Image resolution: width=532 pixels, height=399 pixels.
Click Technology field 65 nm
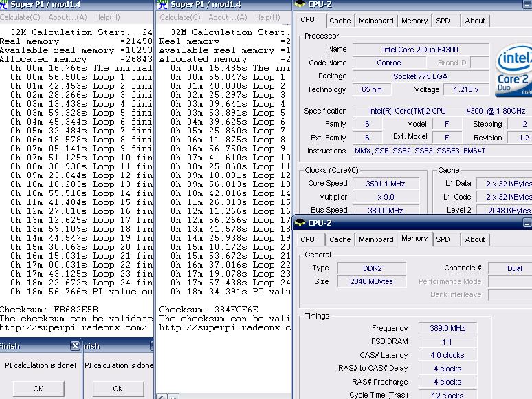(x=372, y=89)
